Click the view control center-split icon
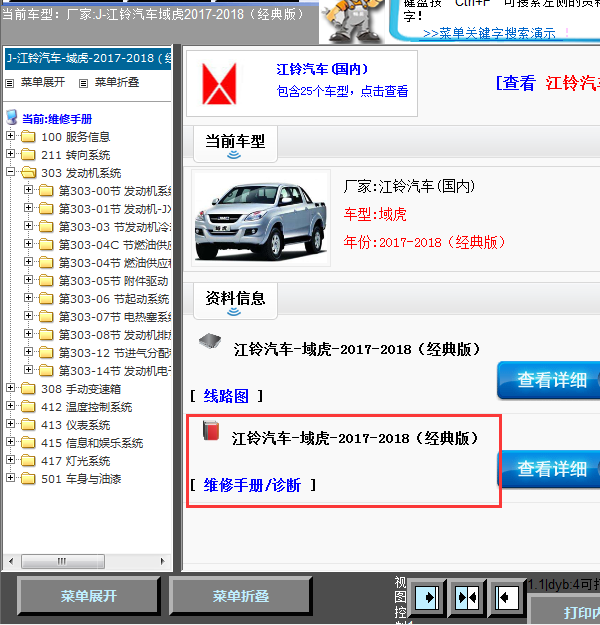Image resolution: width=600 pixels, height=625 pixels. (x=467, y=598)
